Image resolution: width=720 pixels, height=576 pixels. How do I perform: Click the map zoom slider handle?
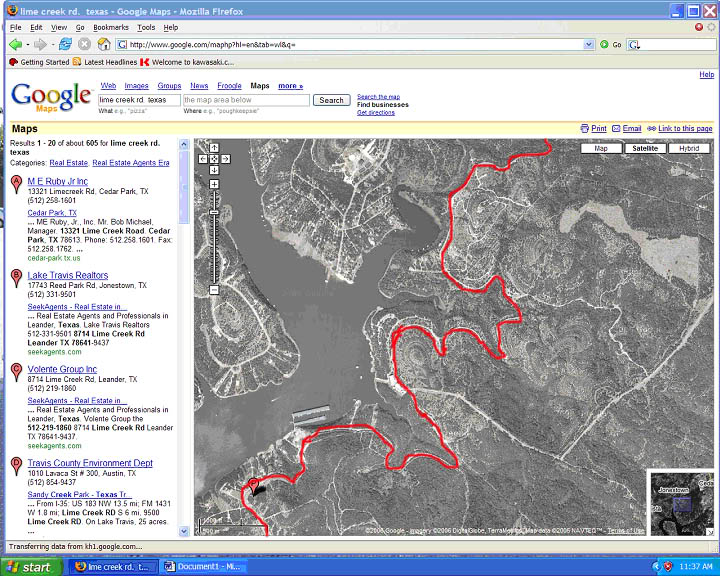pyautogui.click(x=214, y=212)
